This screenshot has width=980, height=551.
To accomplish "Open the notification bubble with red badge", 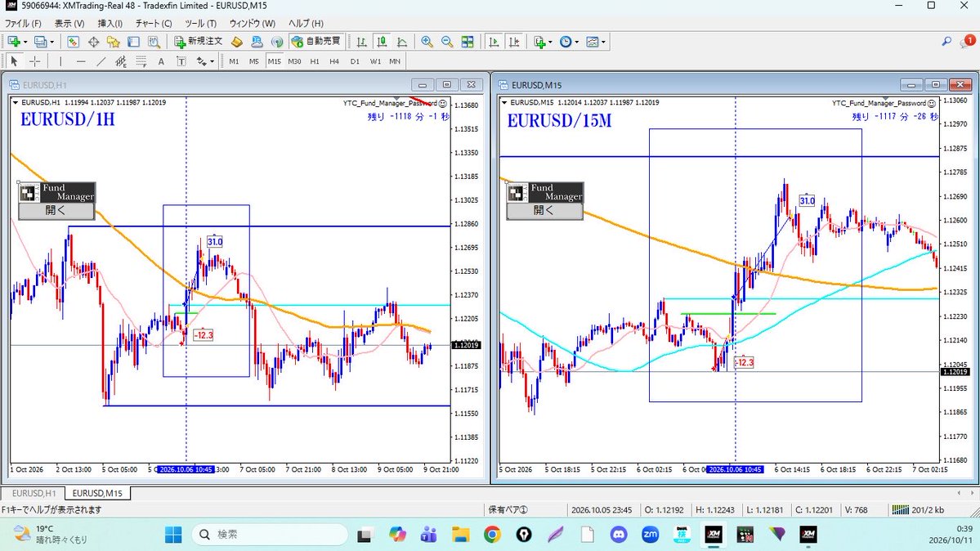I will pyautogui.click(x=968, y=41).
